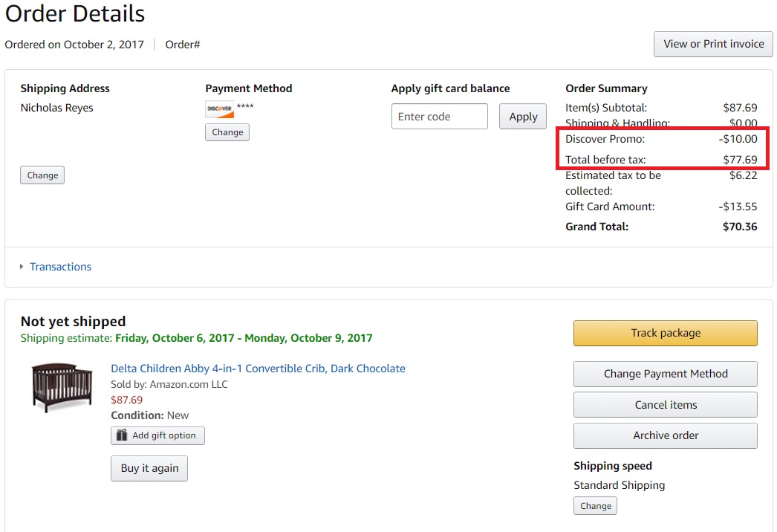The width and height of the screenshot is (777, 532).
Task: Click the Discover card logo icon
Action: [220, 109]
